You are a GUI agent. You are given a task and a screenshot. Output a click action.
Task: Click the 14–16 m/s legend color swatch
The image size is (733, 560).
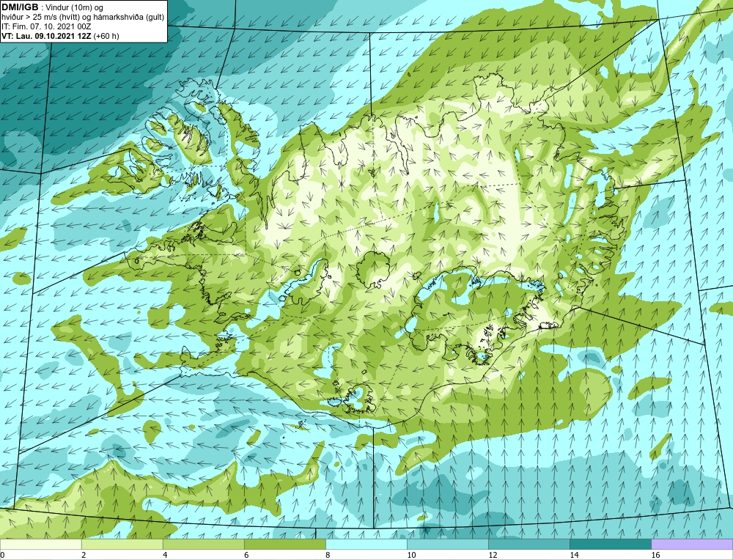[610, 544]
